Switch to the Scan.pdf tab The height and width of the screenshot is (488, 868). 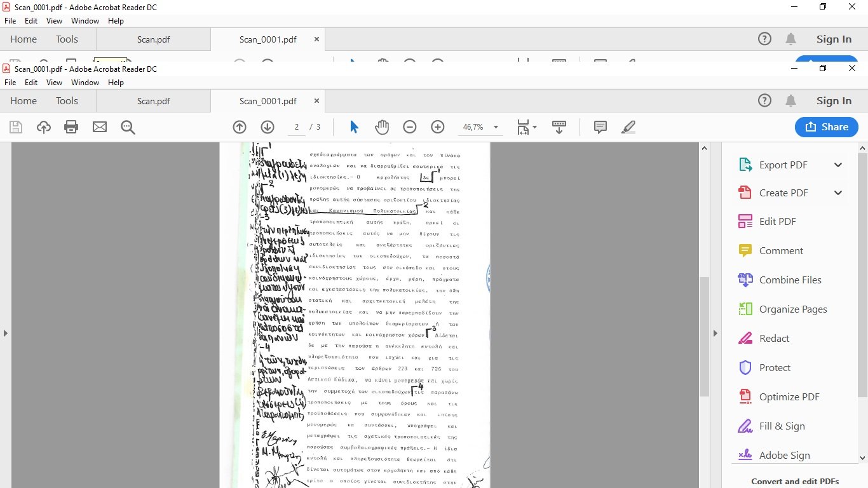pos(153,101)
